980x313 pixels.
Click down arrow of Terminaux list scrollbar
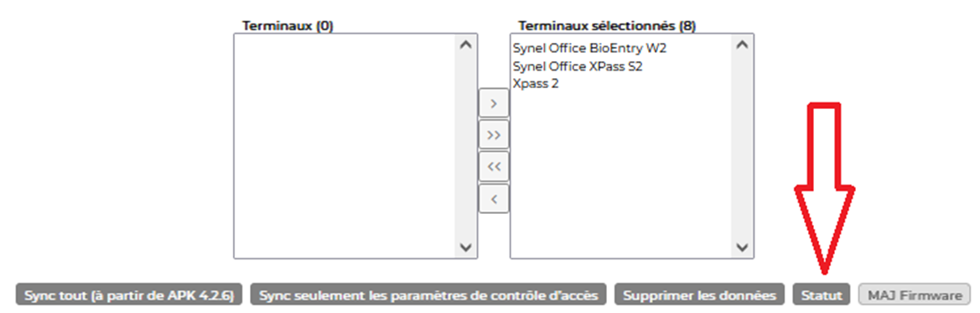click(x=465, y=247)
